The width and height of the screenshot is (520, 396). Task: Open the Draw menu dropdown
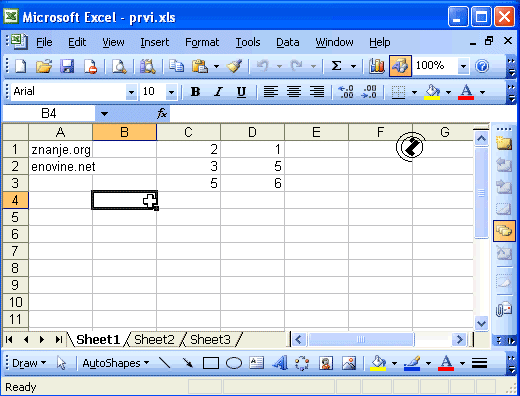29,363
